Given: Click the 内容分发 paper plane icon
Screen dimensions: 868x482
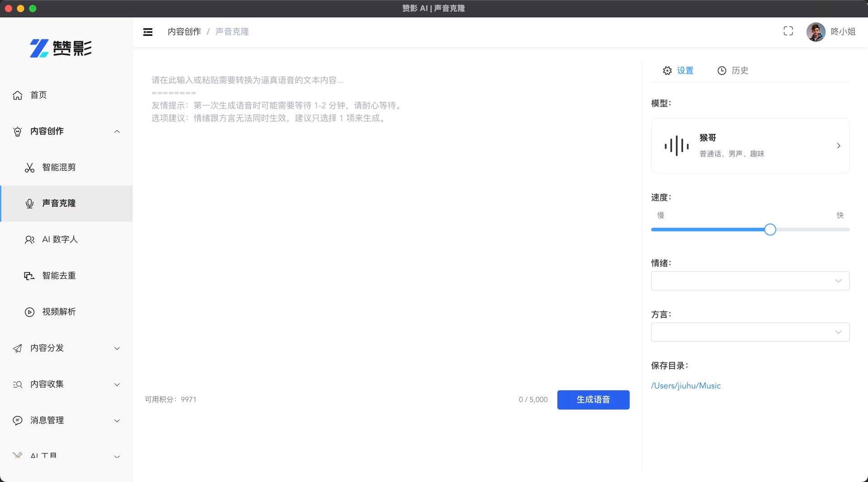Looking at the screenshot, I should [x=18, y=348].
